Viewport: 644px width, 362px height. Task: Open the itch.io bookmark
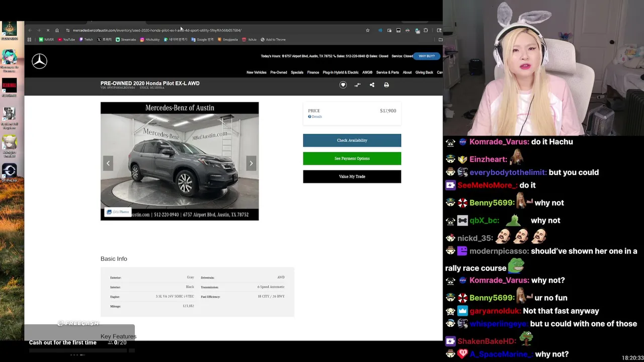[250, 40]
